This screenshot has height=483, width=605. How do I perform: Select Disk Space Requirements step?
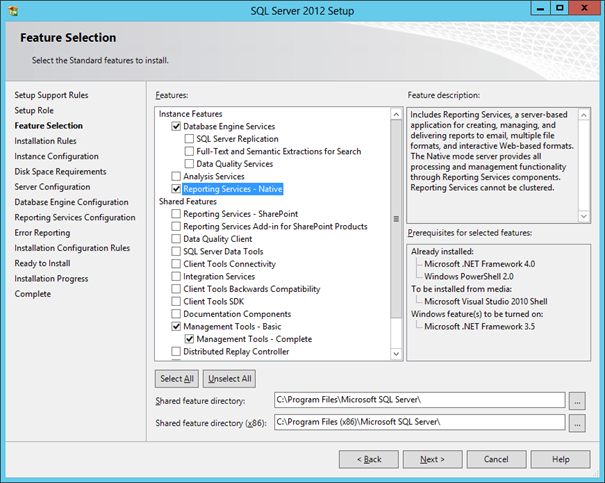coord(60,171)
